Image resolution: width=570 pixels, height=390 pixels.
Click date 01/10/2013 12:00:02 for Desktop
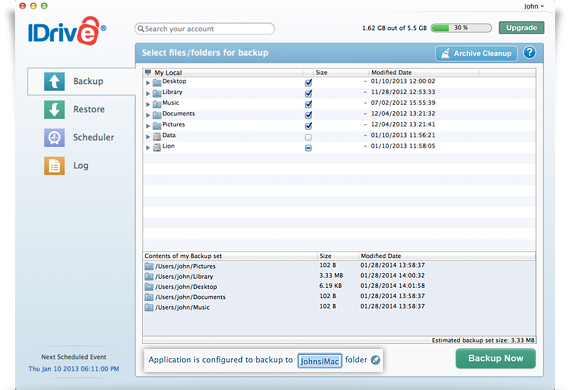pos(403,81)
